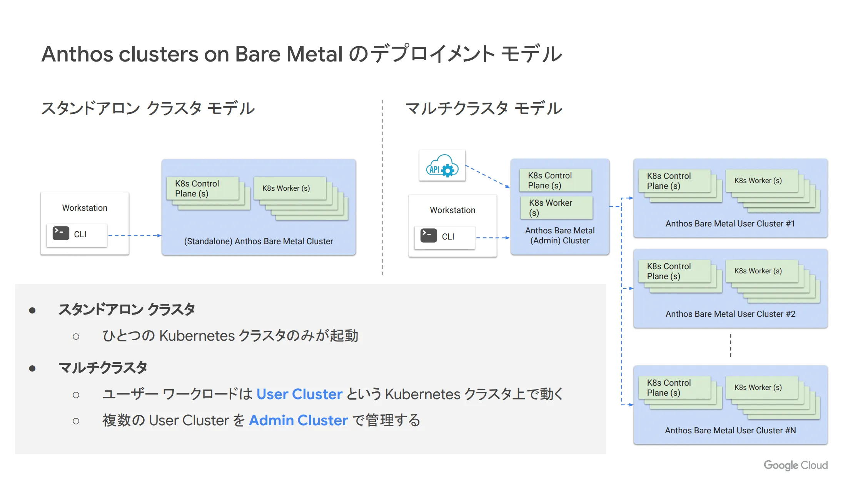Click the terminal icon in multi-cluster Workstation
This screenshot has width=868, height=486.
pyautogui.click(x=429, y=235)
